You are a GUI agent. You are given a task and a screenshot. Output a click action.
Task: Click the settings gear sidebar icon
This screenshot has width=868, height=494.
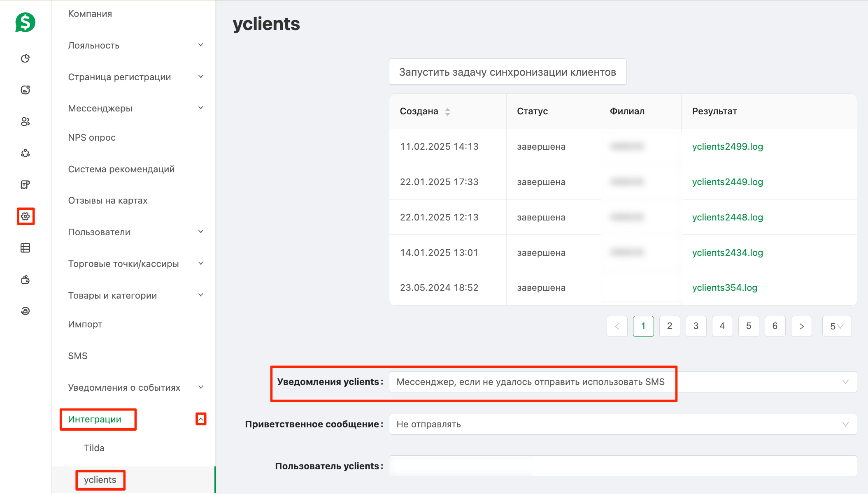point(26,216)
